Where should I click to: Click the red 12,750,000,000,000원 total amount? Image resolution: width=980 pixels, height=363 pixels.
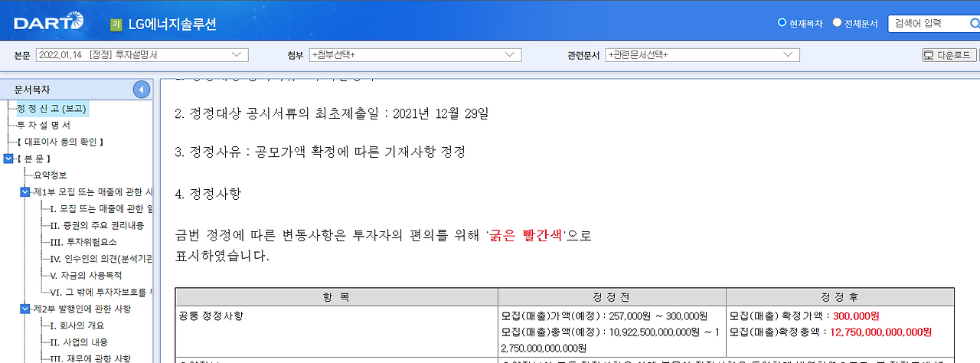880,332
